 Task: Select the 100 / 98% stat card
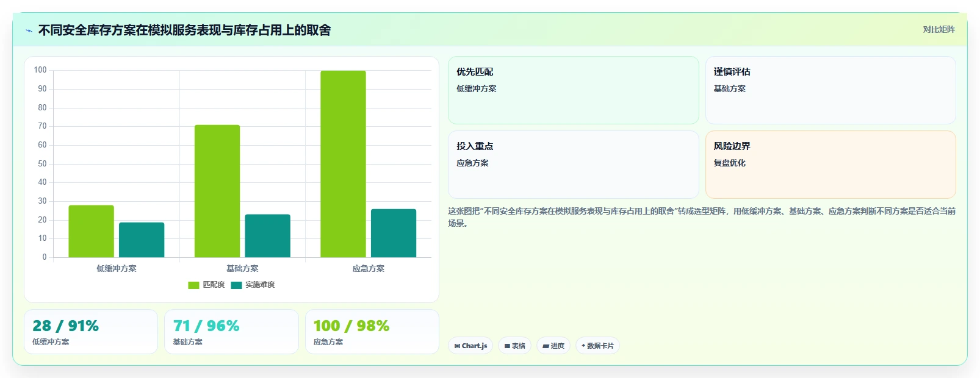[x=372, y=332]
